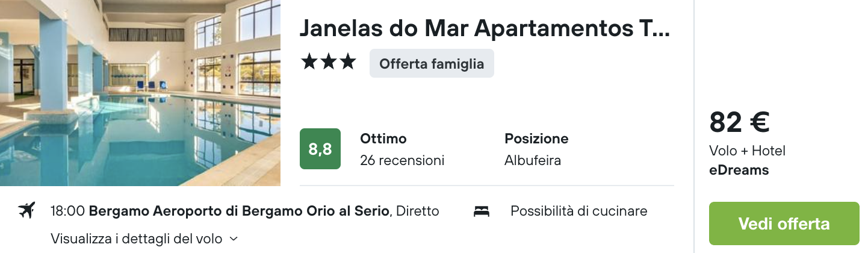Click the first star rating icon
This screenshot has height=253, width=868.
click(309, 62)
